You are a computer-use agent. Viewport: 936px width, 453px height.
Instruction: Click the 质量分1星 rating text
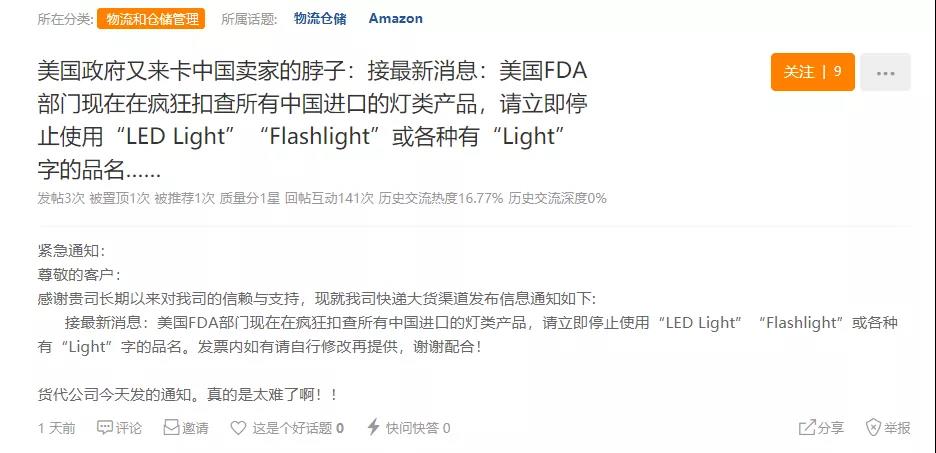(249, 198)
